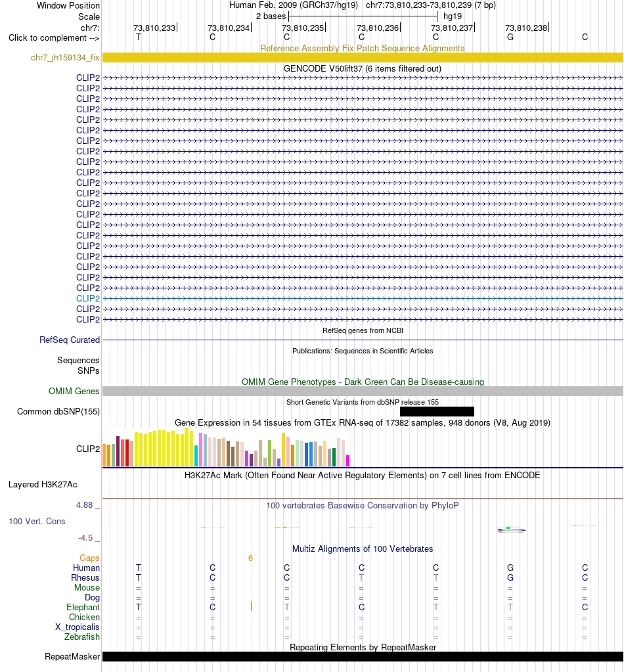Open the Common dbSNP(155) track label

(x=58, y=411)
